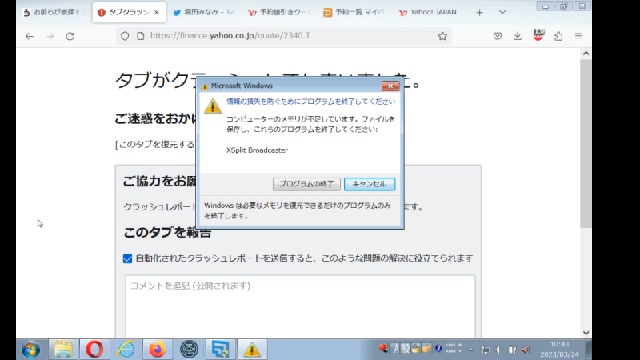Image resolution: width=640 pixels, height=360 pixels.
Task: Expand the list all tabs chevron
Action: pyautogui.click(x=502, y=12)
